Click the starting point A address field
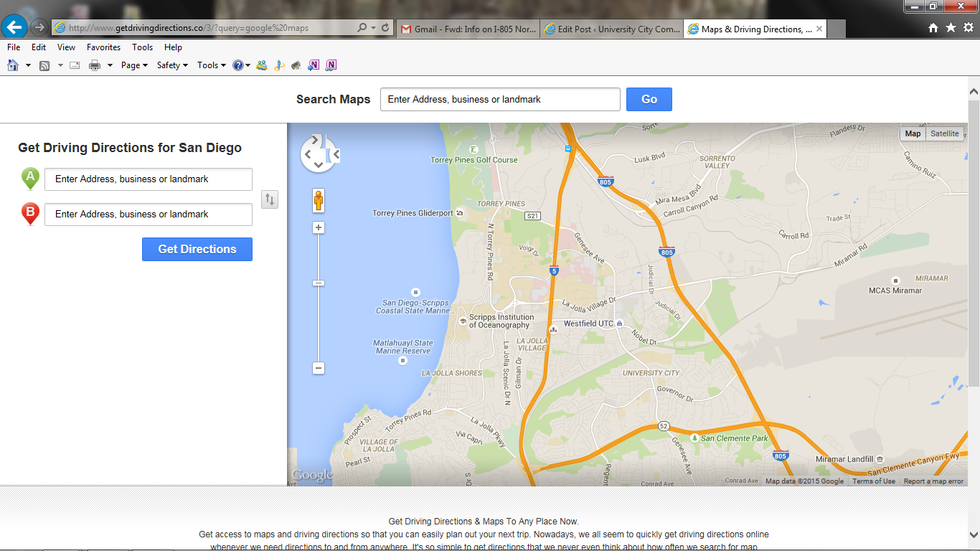980x551 pixels. 149,179
